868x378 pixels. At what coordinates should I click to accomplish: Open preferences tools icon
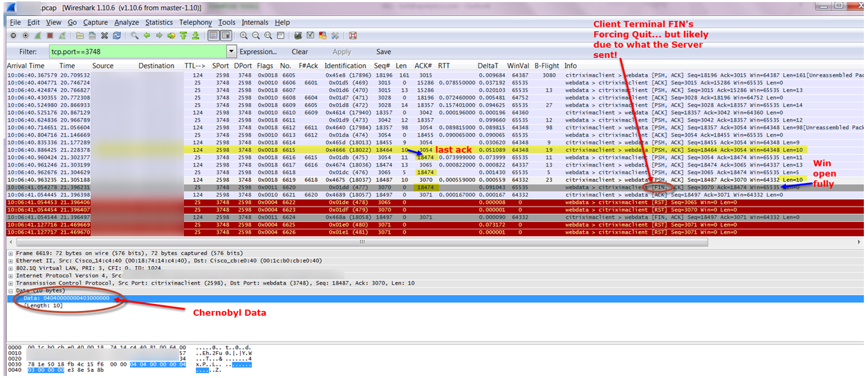pos(335,35)
